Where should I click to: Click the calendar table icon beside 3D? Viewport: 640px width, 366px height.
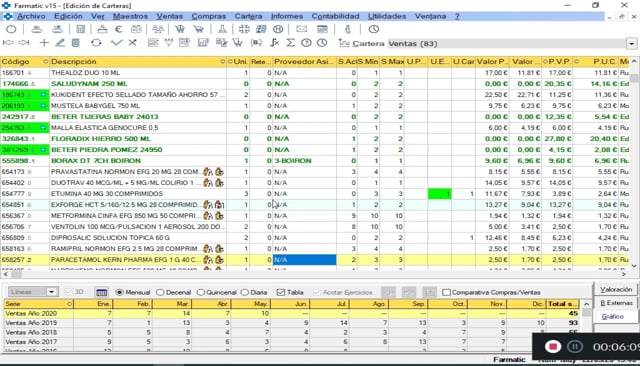click(102, 292)
